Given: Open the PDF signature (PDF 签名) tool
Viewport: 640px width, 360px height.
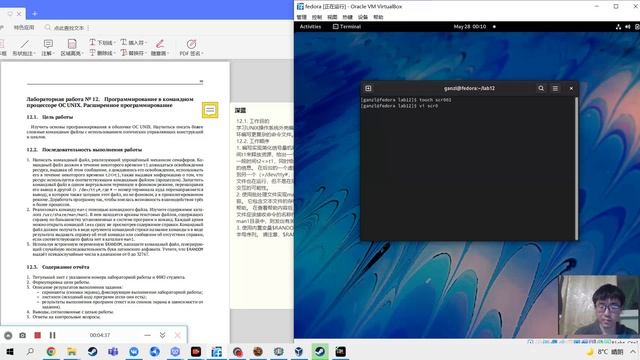Looking at the screenshot, I should (x=191, y=47).
